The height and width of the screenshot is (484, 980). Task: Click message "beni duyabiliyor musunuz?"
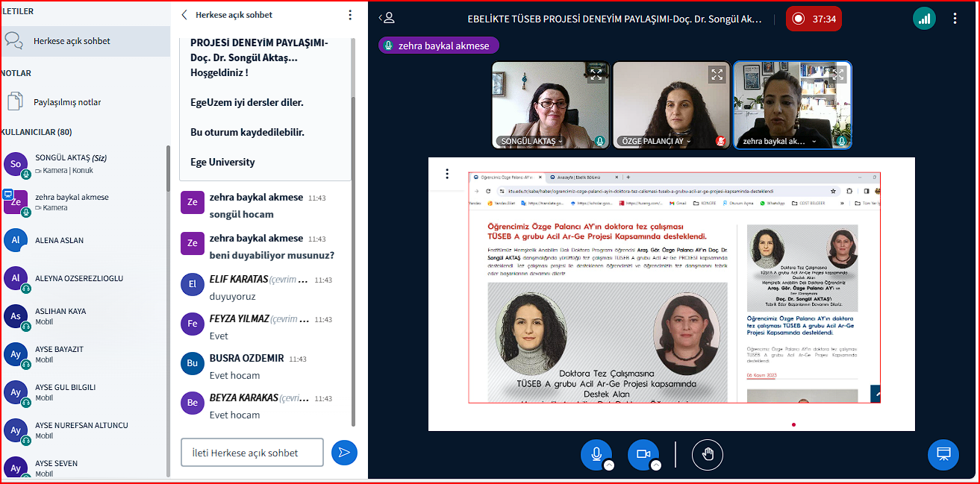tap(272, 255)
